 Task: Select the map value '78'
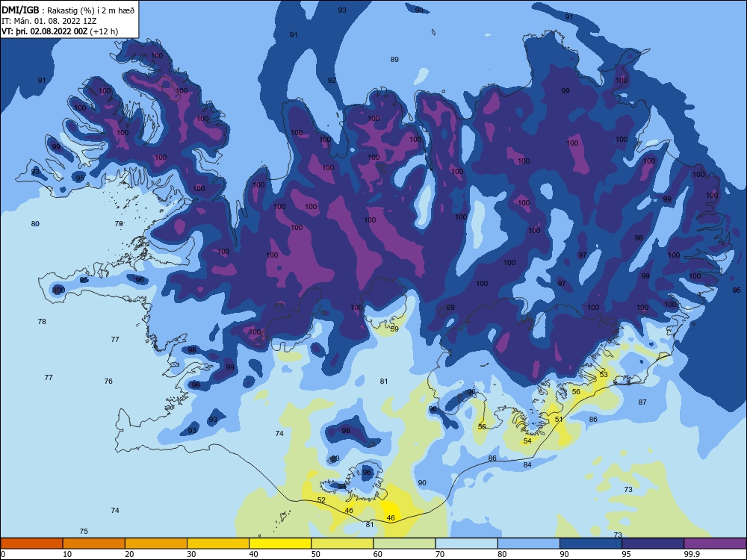tap(42, 321)
